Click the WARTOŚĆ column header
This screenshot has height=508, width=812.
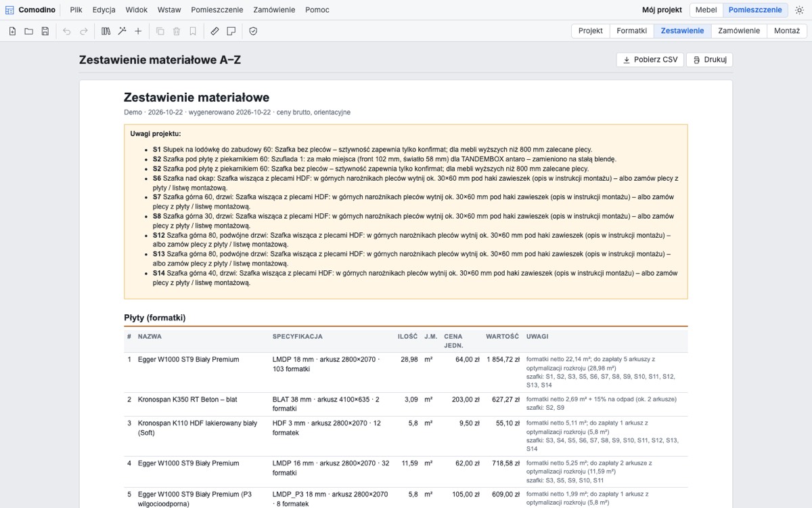502,337
